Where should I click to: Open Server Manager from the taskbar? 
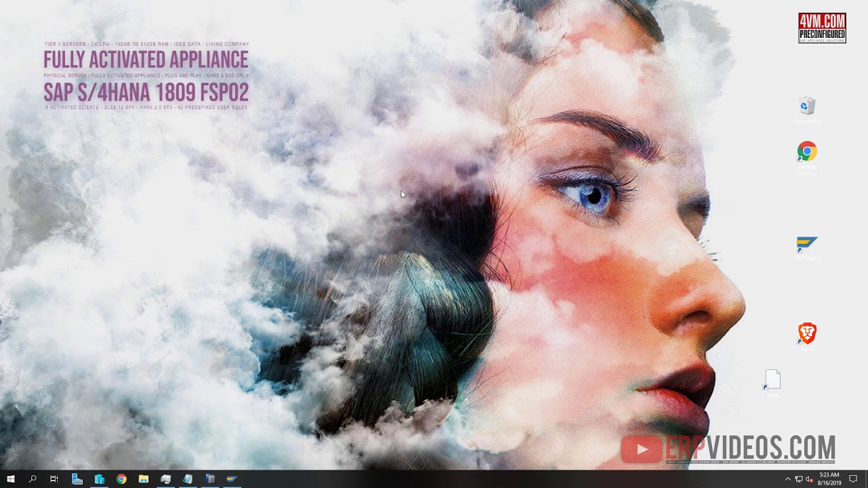coord(77,479)
